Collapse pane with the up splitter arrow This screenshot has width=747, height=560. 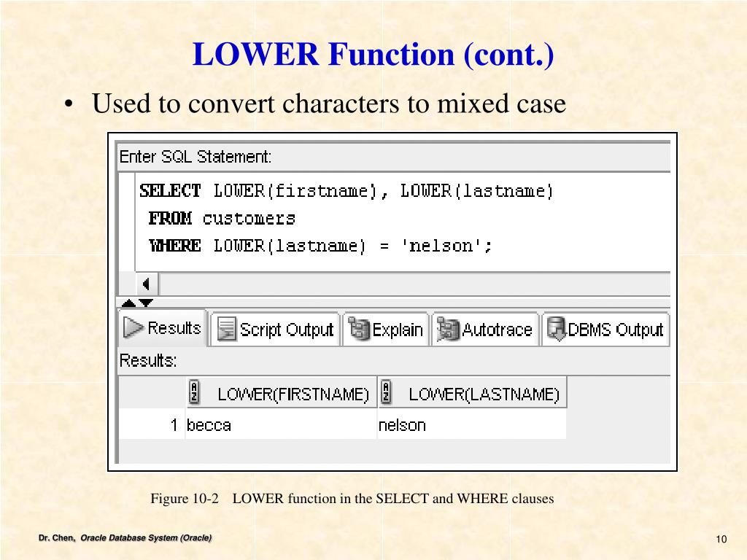click(128, 303)
